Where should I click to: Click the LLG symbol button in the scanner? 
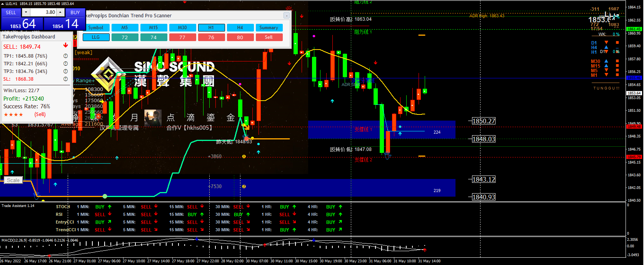pyautogui.click(x=95, y=37)
